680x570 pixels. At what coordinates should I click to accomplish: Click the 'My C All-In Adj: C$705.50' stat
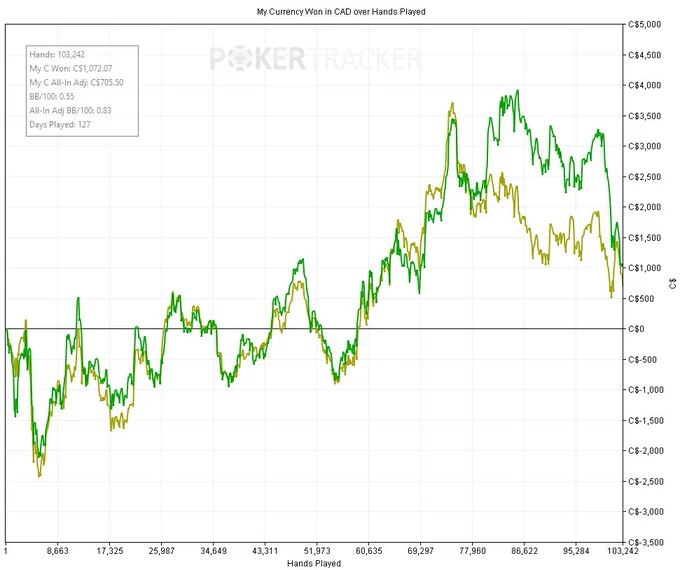[x=76, y=82]
